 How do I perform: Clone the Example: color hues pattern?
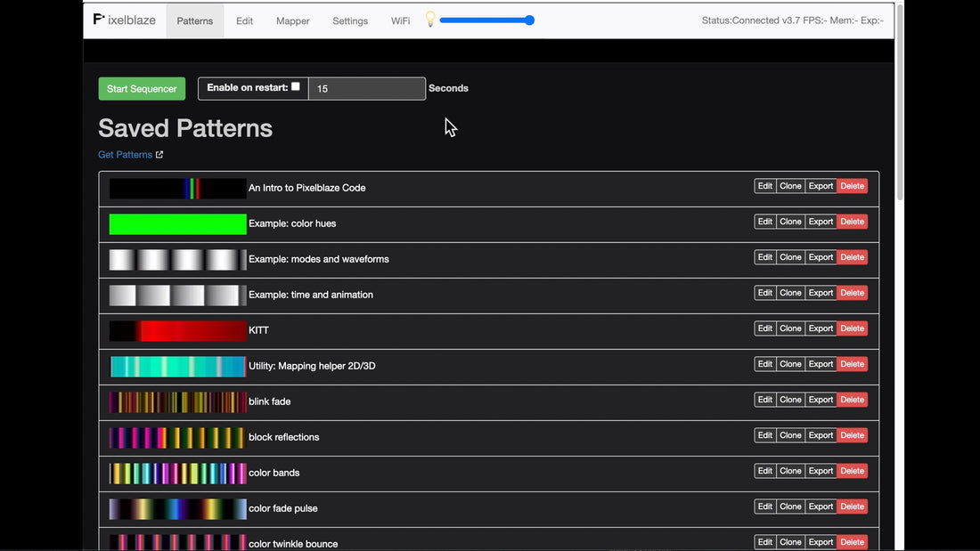click(790, 222)
